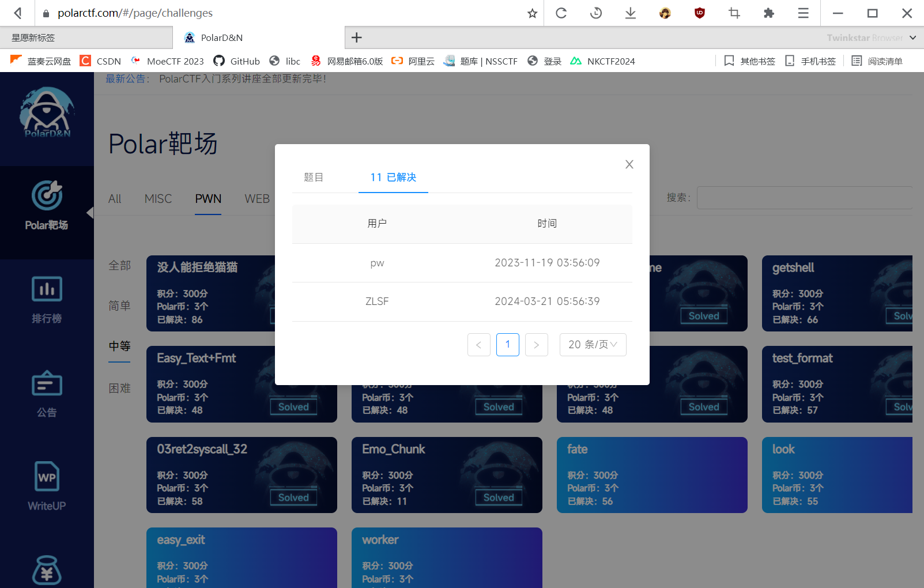Viewport: 924px width, 588px height.
Task: Click the browser refresh icon
Action: point(561,13)
